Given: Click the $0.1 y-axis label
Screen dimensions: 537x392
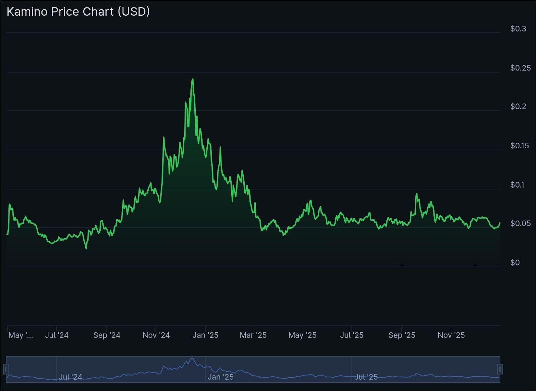Looking at the screenshot, I should 517,185.
